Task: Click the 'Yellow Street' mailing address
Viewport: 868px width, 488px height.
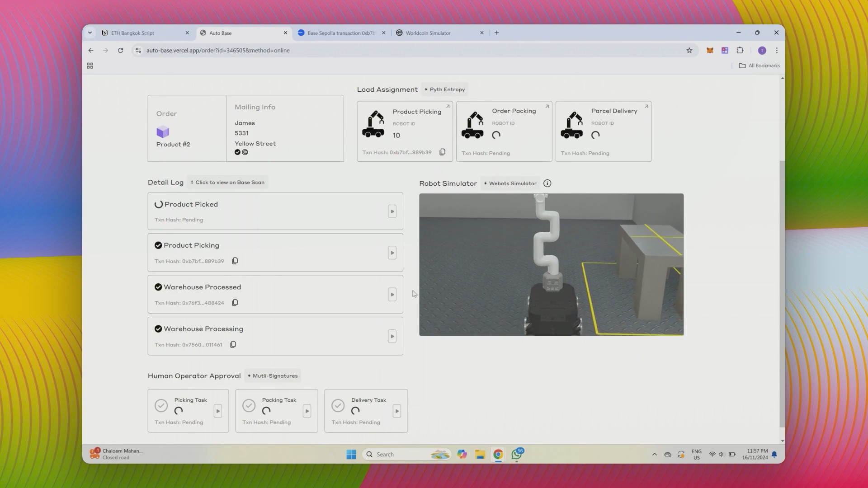Action: [x=255, y=143]
